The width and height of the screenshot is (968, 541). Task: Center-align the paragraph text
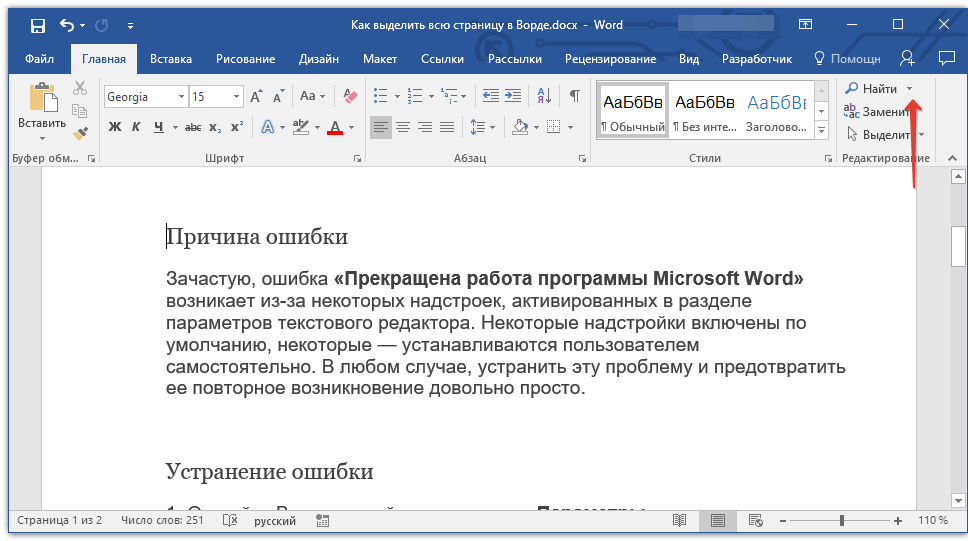[403, 127]
